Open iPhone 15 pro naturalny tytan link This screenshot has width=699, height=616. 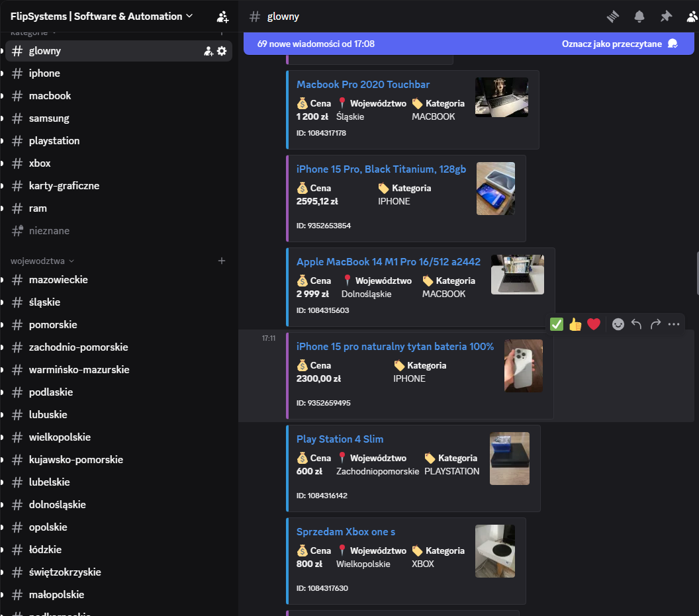click(395, 347)
